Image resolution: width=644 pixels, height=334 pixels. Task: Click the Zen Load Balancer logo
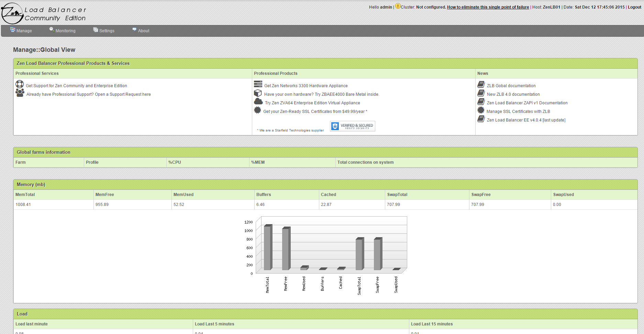pos(44,13)
